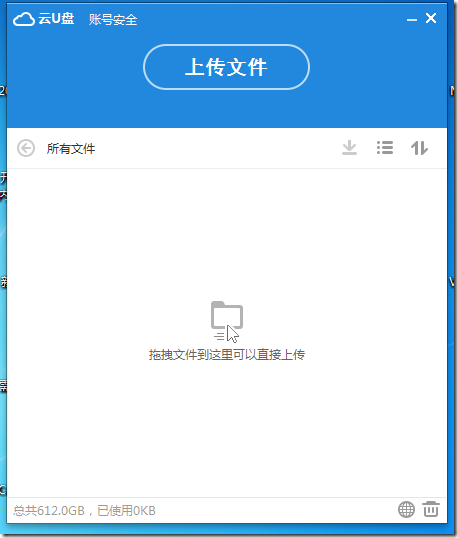Click the 拖拽文件到这里可以直接上传 hint text

(227, 355)
